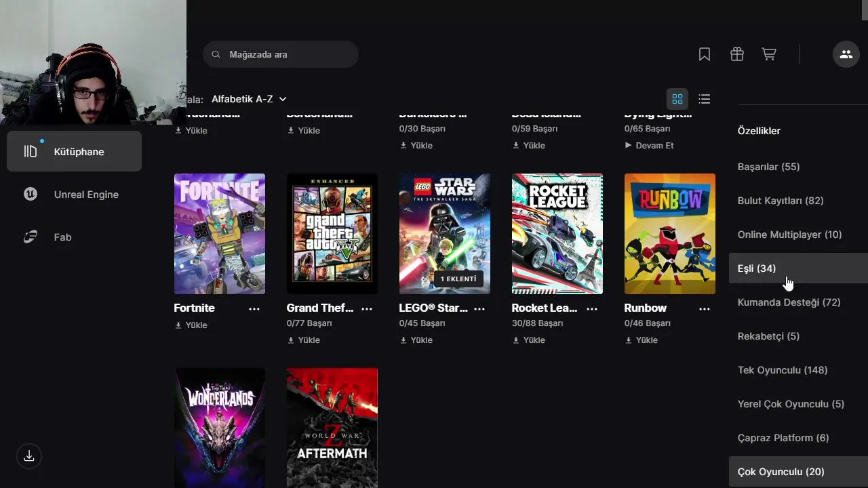868x488 pixels.
Task: Open the Runbow cover thumbnail
Action: point(670,234)
